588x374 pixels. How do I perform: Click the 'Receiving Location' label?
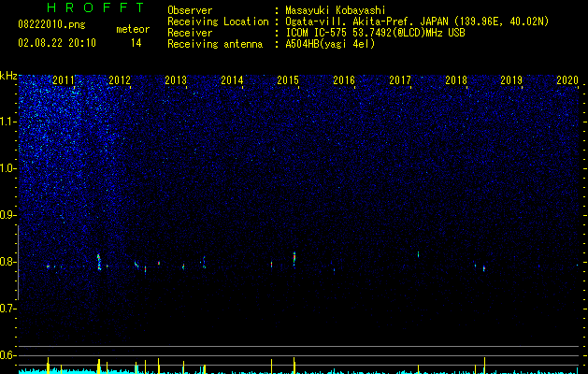coord(218,22)
